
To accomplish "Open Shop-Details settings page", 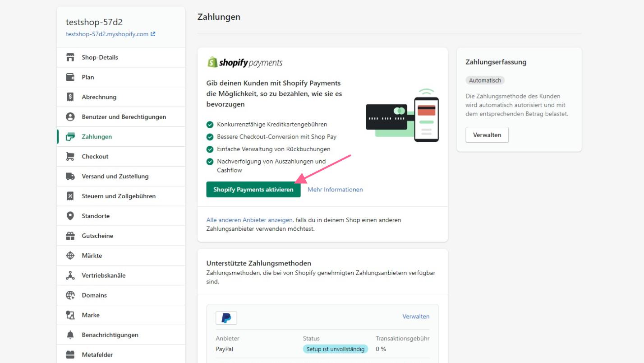I will tap(121, 57).
